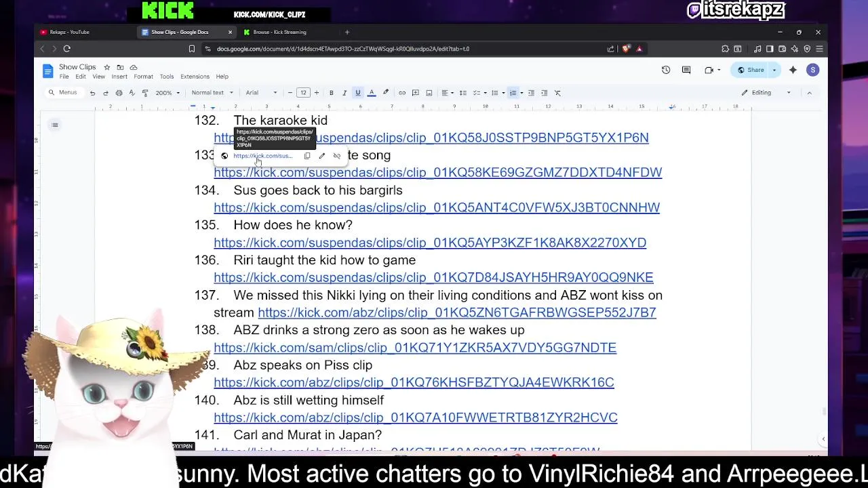The image size is (868, 488).
Task: Pick a highlight color
Action: coord(386,93)
